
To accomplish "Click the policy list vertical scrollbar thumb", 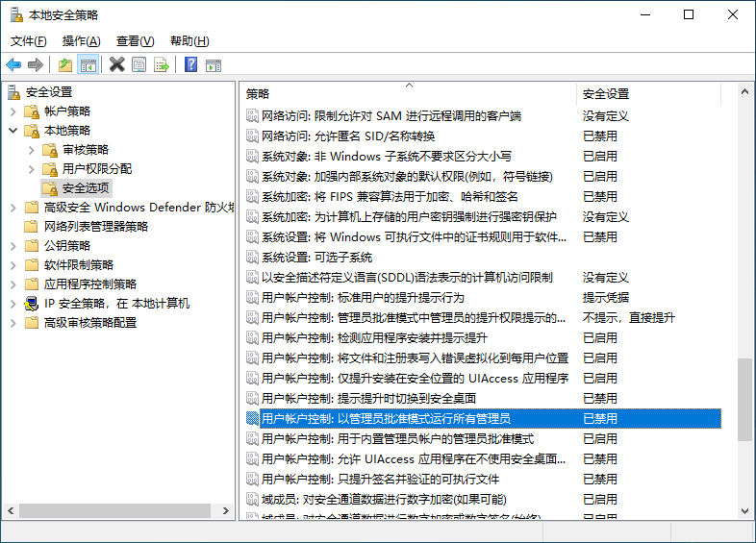I will (744, 400).
